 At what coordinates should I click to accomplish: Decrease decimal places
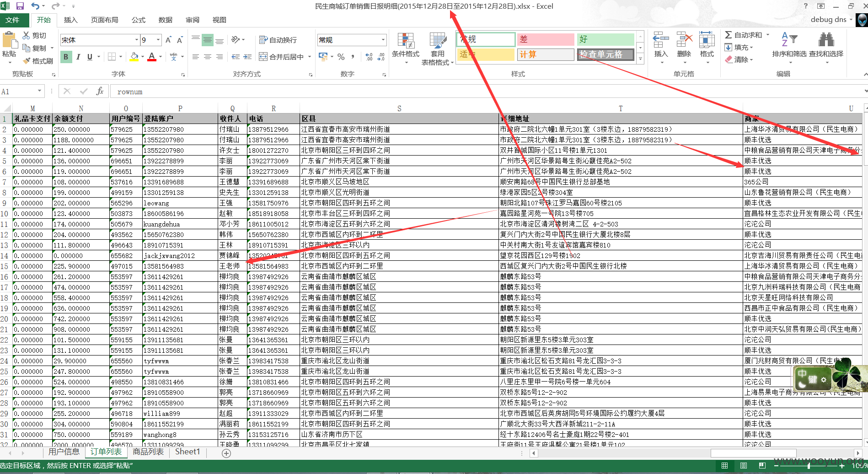381,57
